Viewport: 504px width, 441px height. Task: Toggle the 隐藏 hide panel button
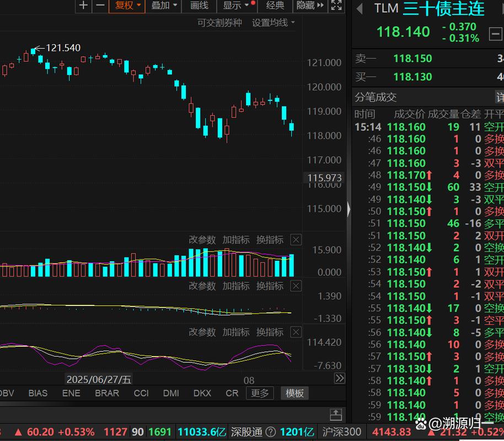click(x=309, y=6)
